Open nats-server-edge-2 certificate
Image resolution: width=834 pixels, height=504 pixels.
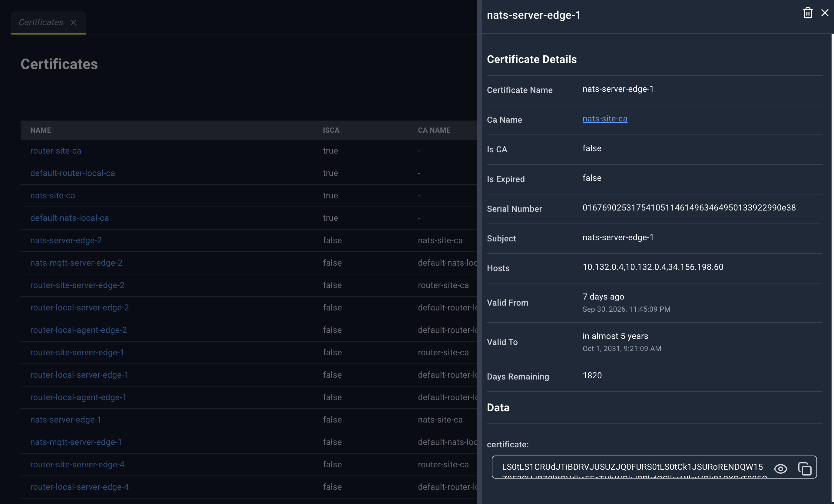[x=66, y=240]
